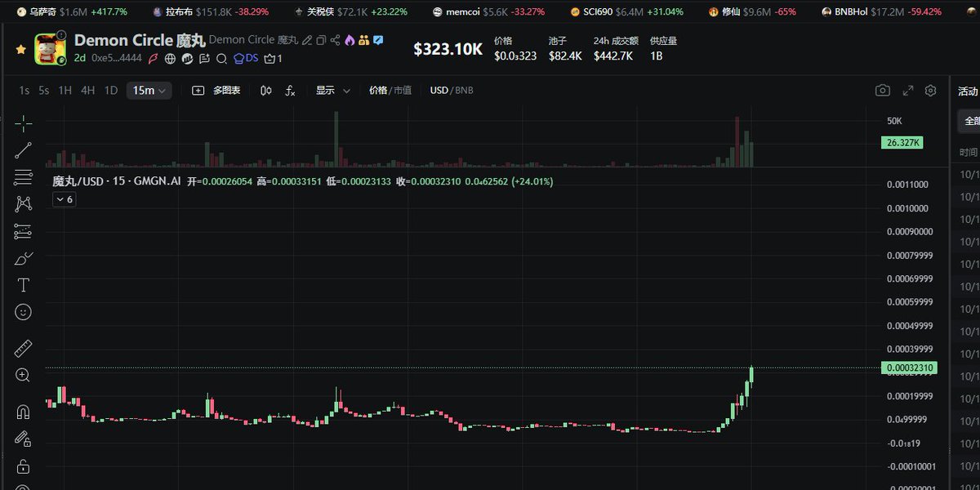This screenshot has height=490, width=980.
Task: Toggle between 价格 and 市值 display
Action: coord(390,91)
